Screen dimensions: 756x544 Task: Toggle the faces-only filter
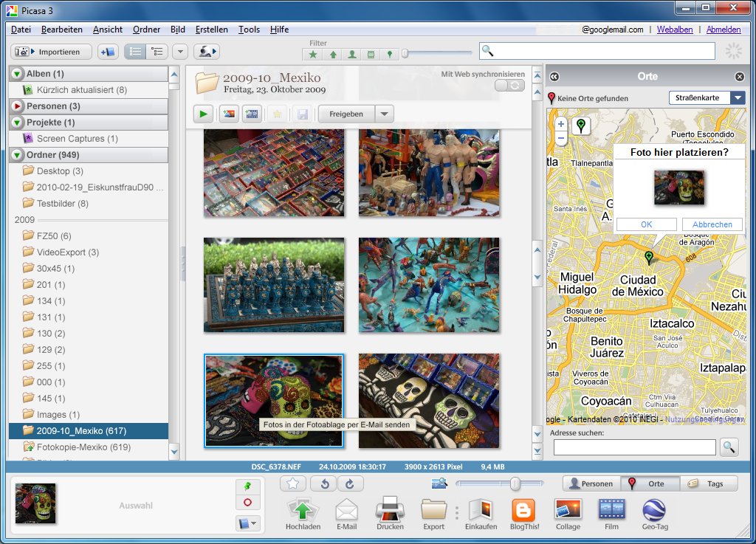point(351,54)
